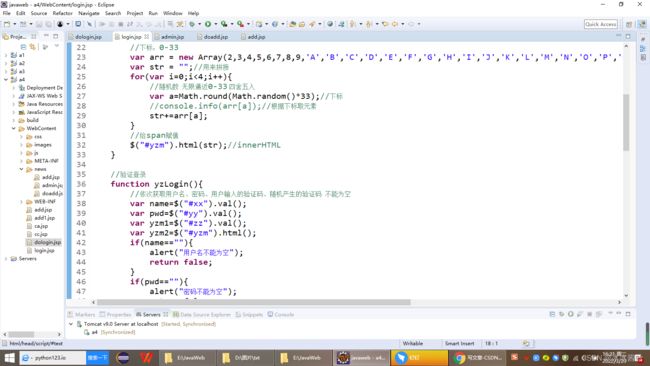The width and height of the screenshot is (650, 366).
Task: Collapse the news folder
Action: [21, 169]
